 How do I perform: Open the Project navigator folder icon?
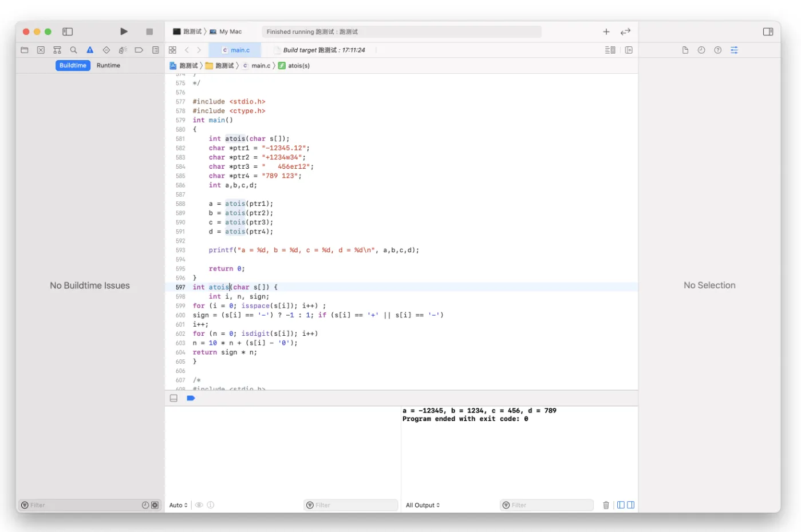coord(25,50)
